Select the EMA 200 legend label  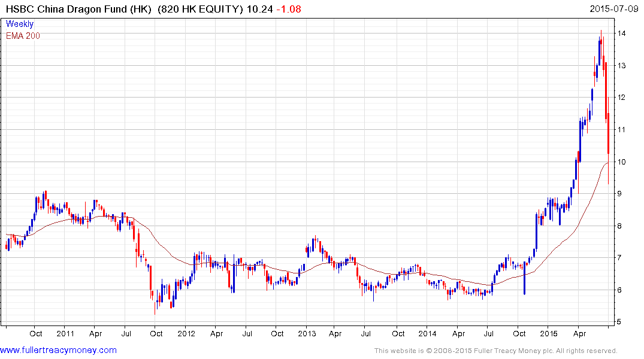[23, 36]
